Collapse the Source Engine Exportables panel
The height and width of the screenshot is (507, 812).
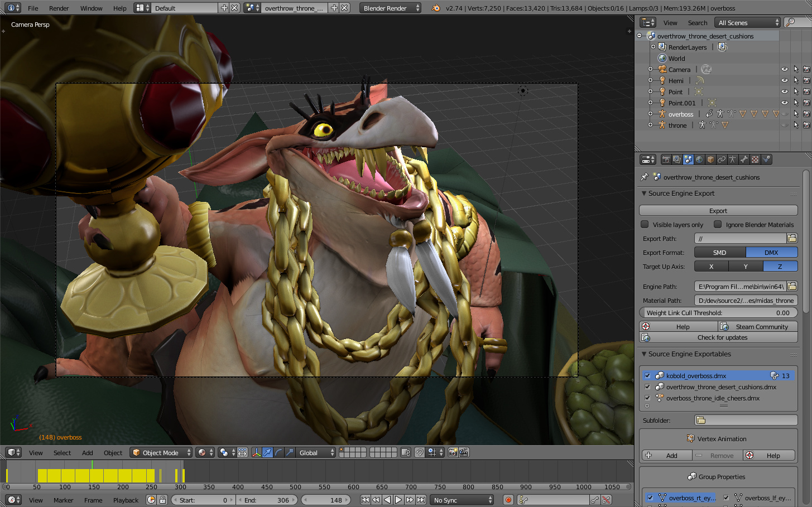(x=644, y=354)
